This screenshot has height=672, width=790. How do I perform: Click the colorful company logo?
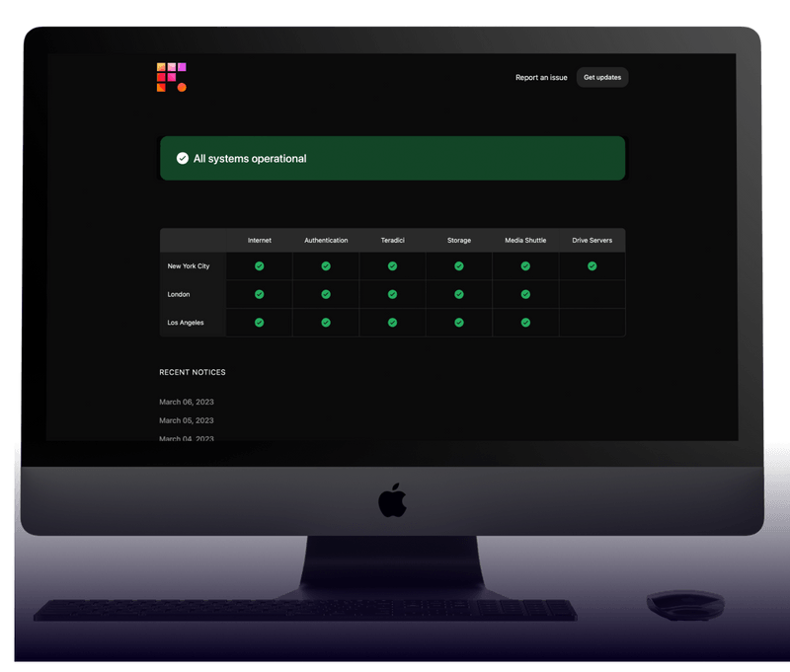pyautogui.click(x=171, y=77)
